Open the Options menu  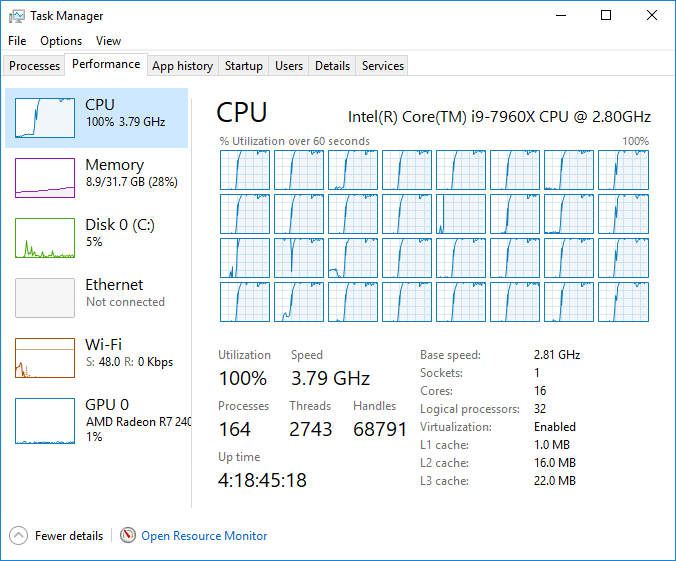pos(61,41)
